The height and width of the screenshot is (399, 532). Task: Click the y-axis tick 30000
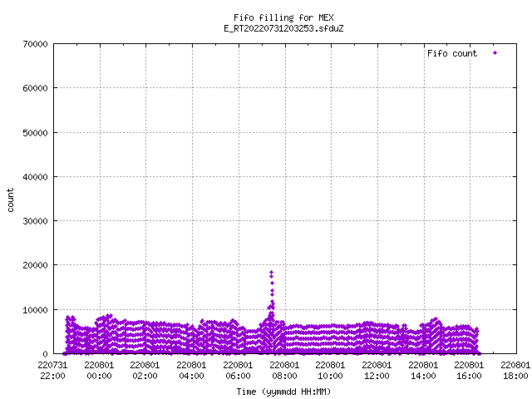click(35, 221)
